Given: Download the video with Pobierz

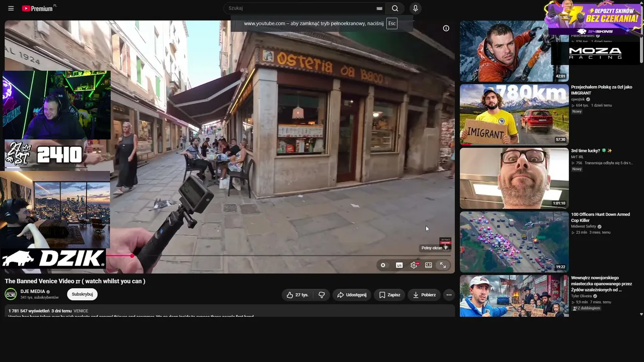Looking at the screenshot, I should [x=424, y=295].
